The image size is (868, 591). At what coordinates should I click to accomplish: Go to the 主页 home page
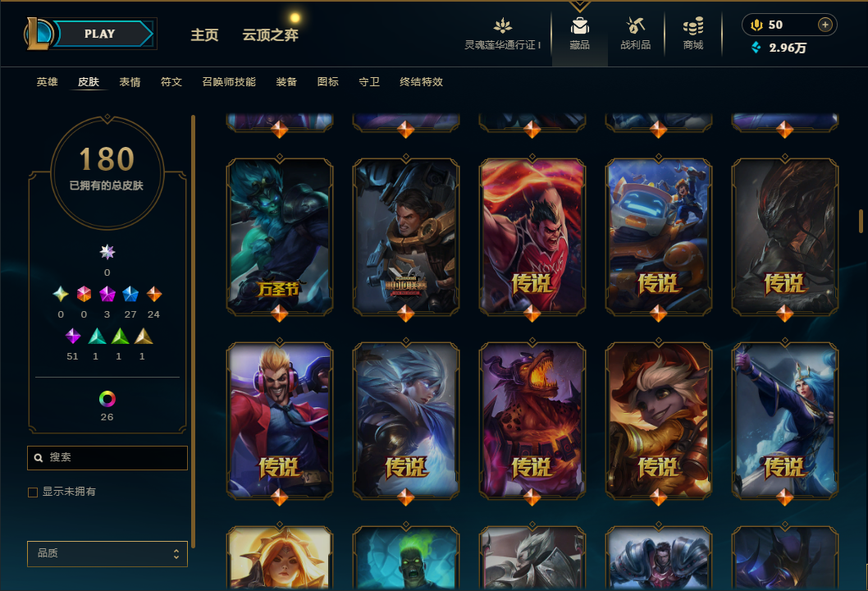204,35
